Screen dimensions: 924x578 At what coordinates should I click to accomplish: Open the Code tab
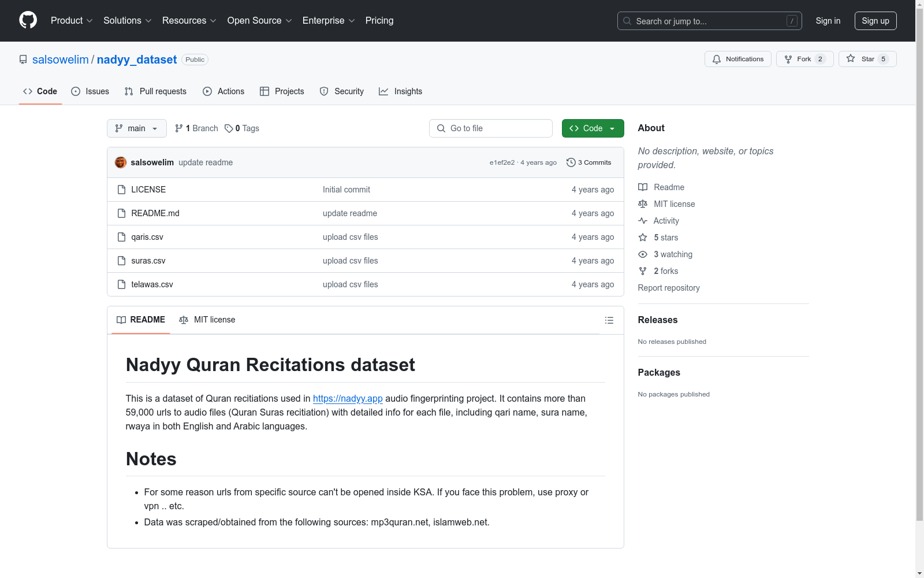(40, 91)
